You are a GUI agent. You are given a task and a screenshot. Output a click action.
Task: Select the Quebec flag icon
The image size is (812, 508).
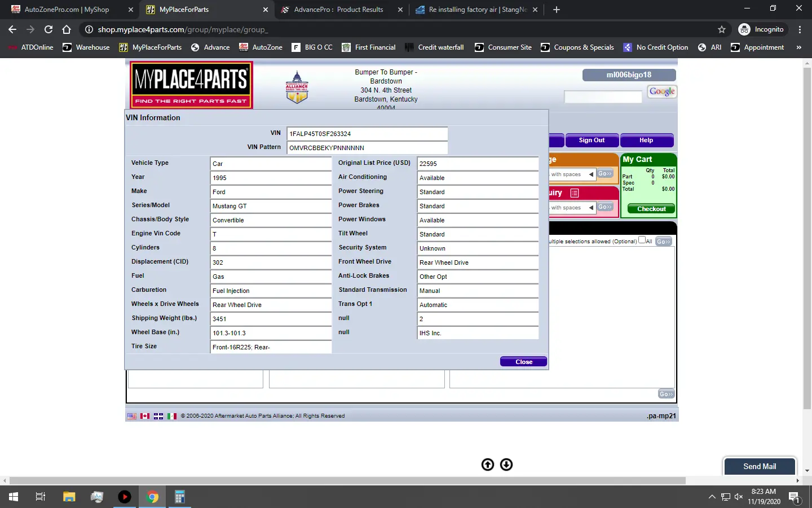(x=158, y=416)
